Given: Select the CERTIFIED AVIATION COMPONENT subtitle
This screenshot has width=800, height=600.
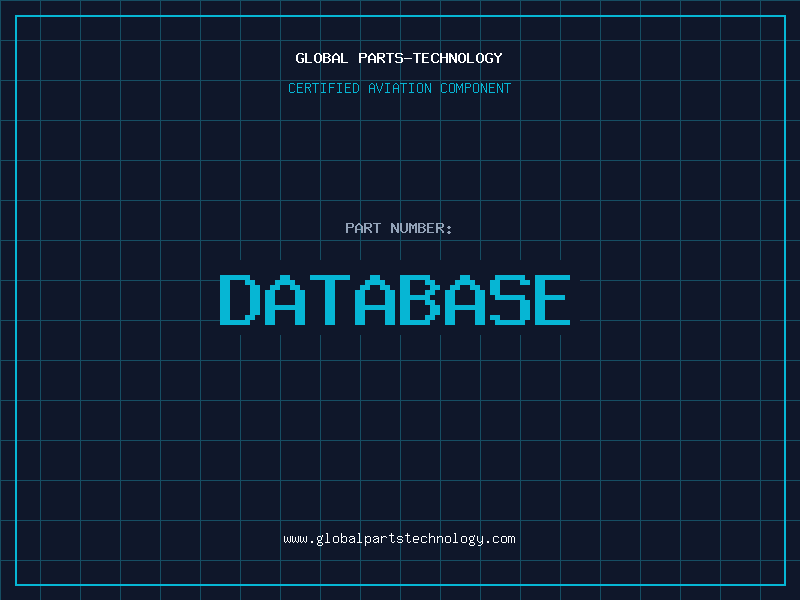Looking at the screenshot, I should tap(399, 88).
